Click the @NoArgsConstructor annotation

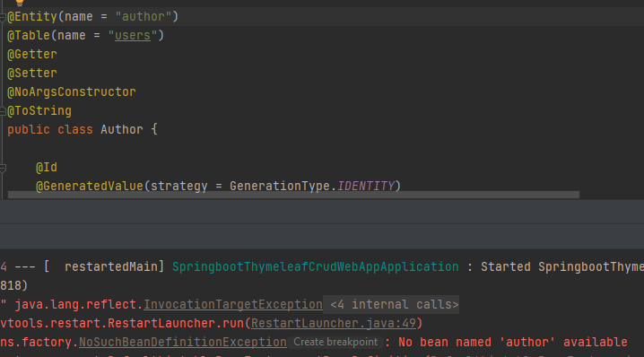(72, 92)
